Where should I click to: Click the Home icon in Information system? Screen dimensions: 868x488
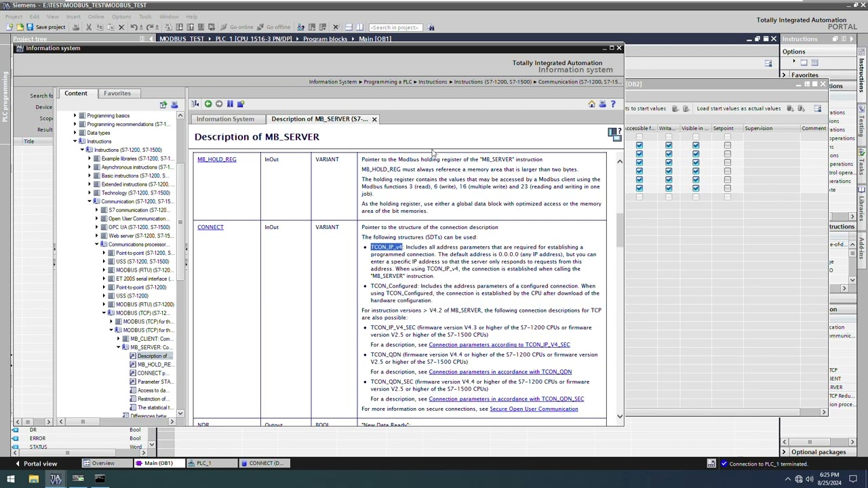click(x=591, y=104)
